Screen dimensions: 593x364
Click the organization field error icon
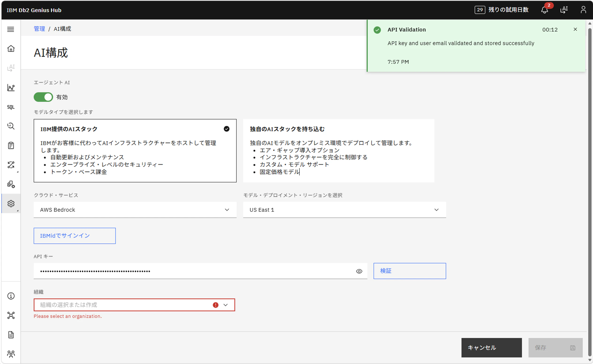[x=216, y=305]
